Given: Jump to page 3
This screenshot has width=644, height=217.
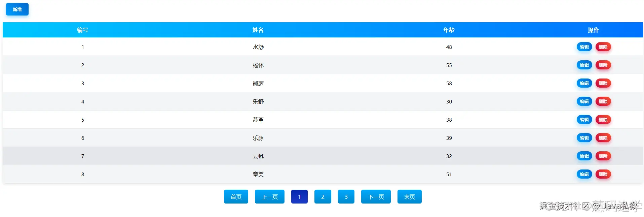Looking at the screenshot, I should [346, 197].
